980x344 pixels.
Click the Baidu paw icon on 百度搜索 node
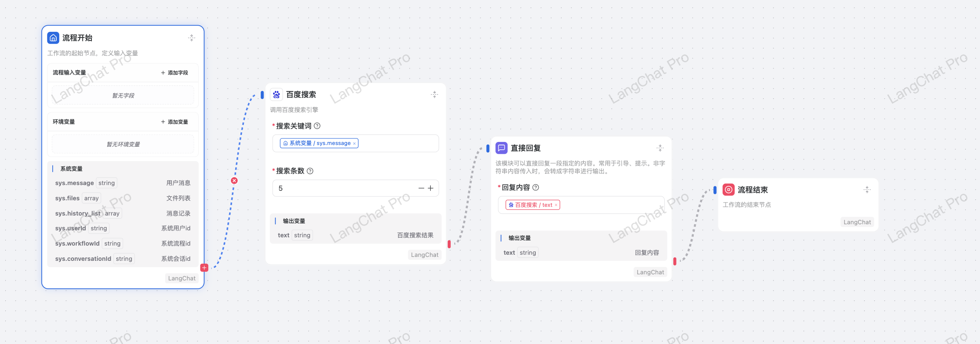pyautogui.click(x=277, y=94)
